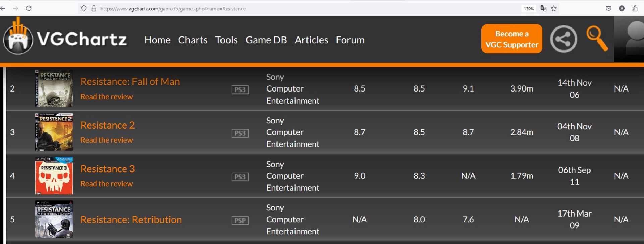Reload the page in browser
This screenshot has width=644, height=244.
tap(29, 8)
